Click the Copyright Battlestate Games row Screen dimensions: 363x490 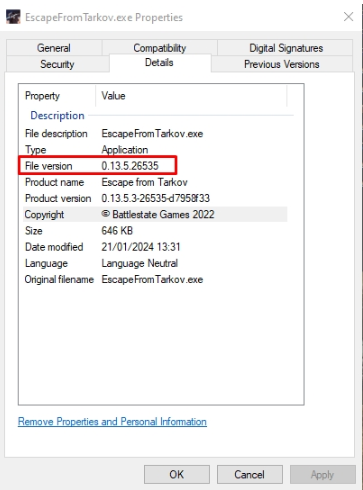point(155,214)
